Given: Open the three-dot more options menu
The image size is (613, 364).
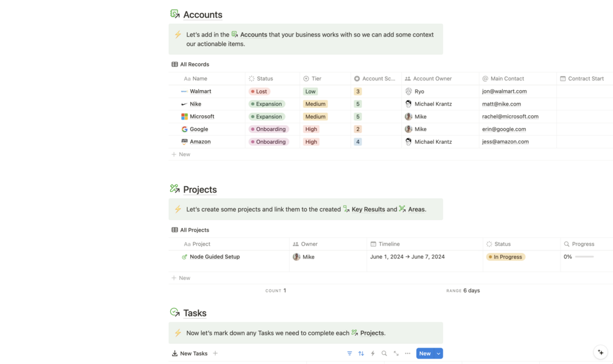Looking at the screenshot, I should pyautogui.click(x=407, y=354).
